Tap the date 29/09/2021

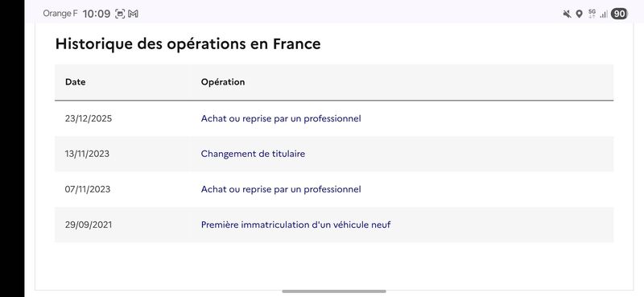[89, 225]
